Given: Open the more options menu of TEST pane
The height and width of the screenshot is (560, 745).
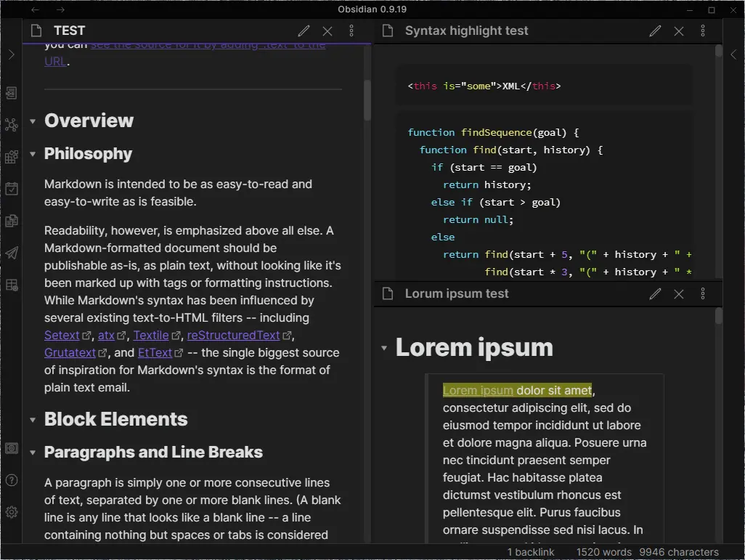Looking at the screenshot, I should (351, 31).
